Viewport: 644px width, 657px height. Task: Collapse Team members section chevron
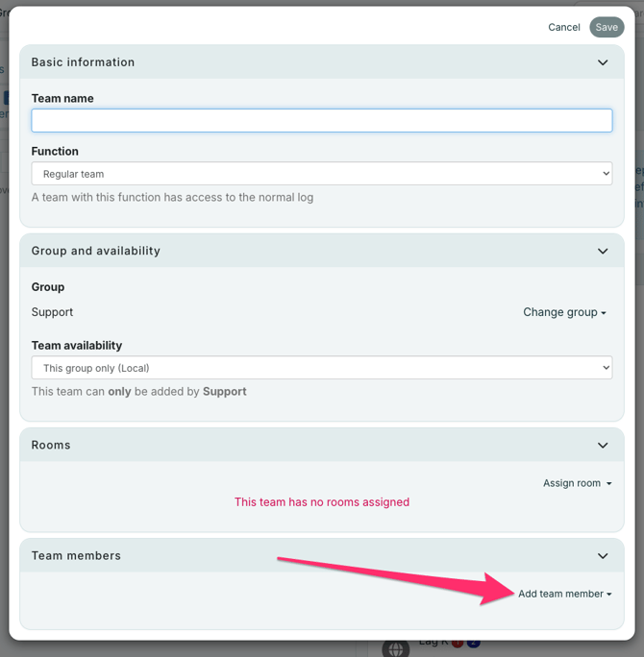click(x=603, y=556)
